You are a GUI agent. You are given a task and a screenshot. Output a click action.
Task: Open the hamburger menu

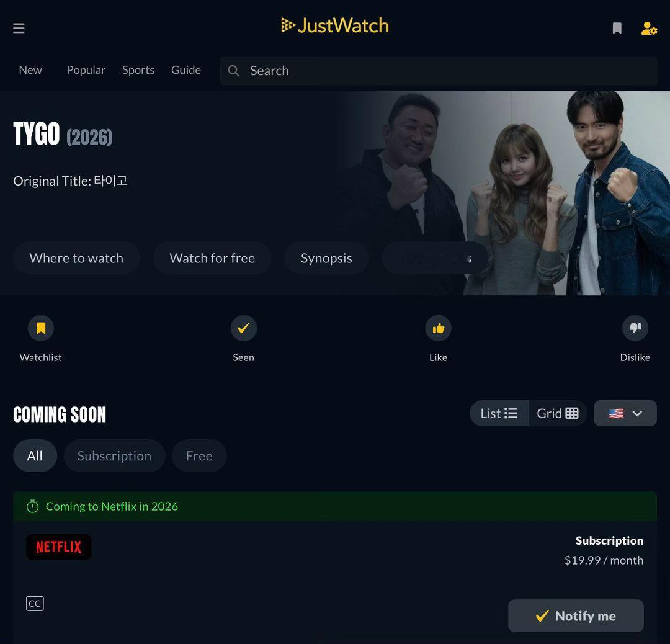coord(19,28)
